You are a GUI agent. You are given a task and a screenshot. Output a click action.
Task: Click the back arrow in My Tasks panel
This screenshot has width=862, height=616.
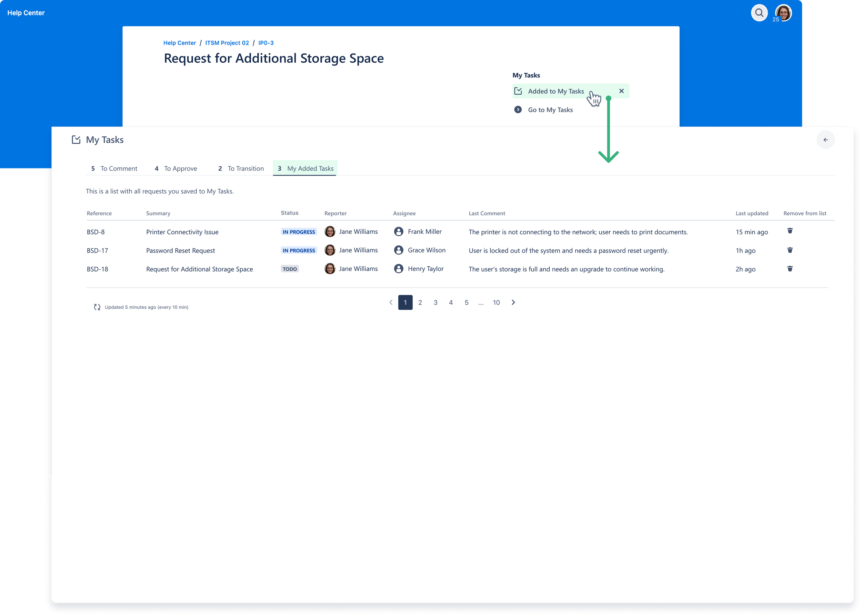pyautogui.click(x=825, y=140)
